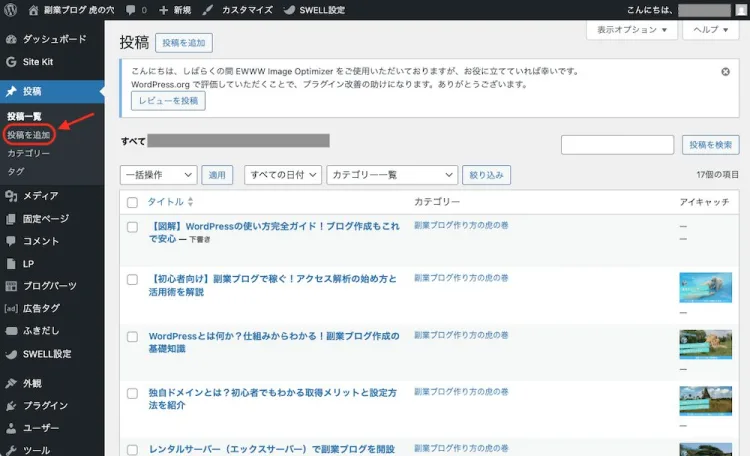Select 投稿を追加 in the sidebar submenu
The image size is (750, 456).
point(29,135)
